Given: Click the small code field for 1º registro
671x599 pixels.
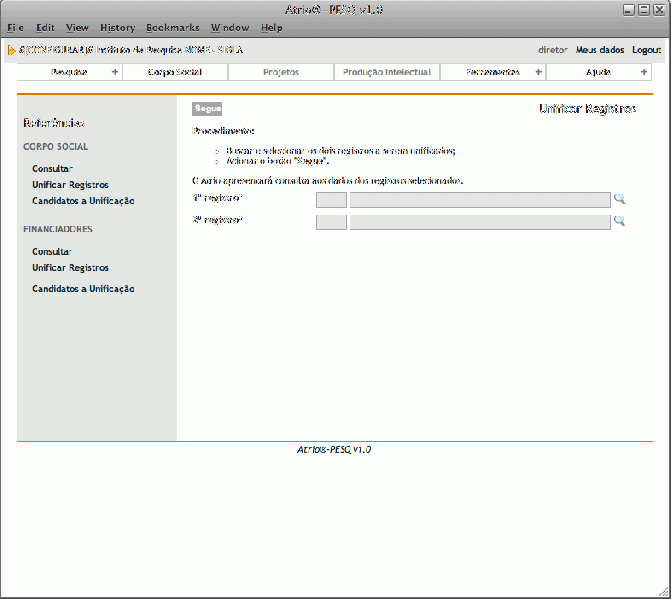Looking at the screenshot, I should (331, 200).
